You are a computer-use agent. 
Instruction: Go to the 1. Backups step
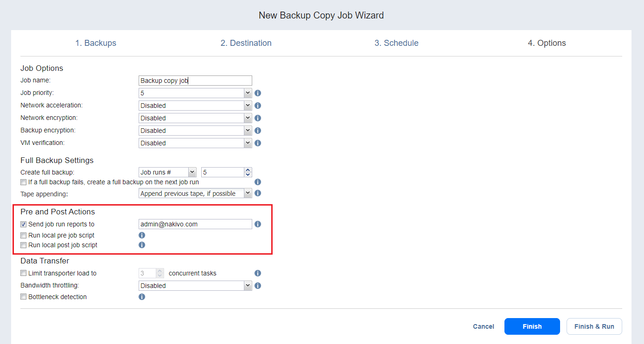coord(96,43)
